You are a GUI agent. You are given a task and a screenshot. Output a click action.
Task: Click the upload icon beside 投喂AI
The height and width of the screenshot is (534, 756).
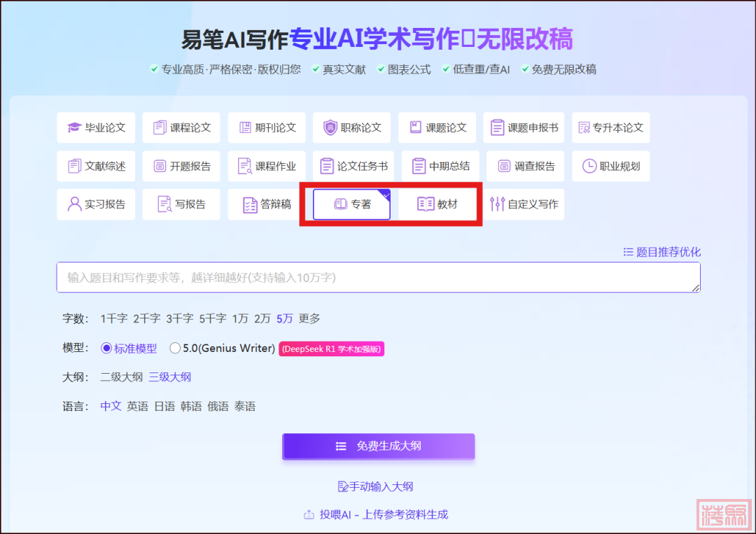pos(309,514)
